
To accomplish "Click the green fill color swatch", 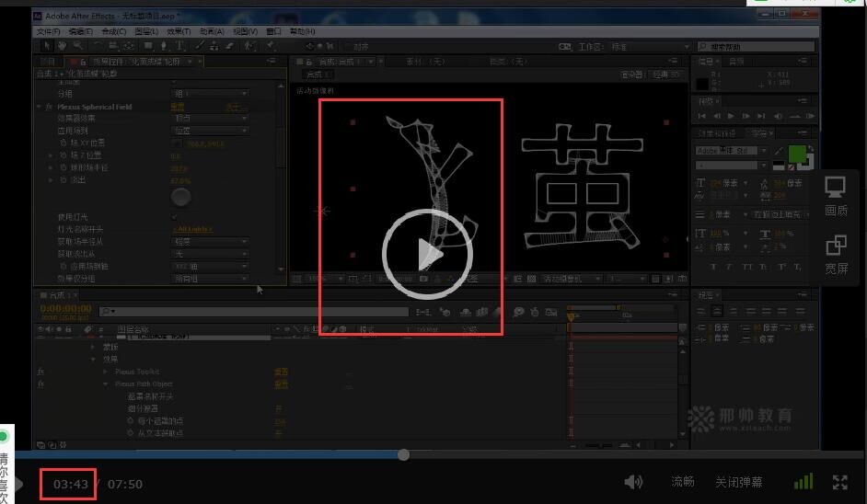I will (x=796, y=153).
